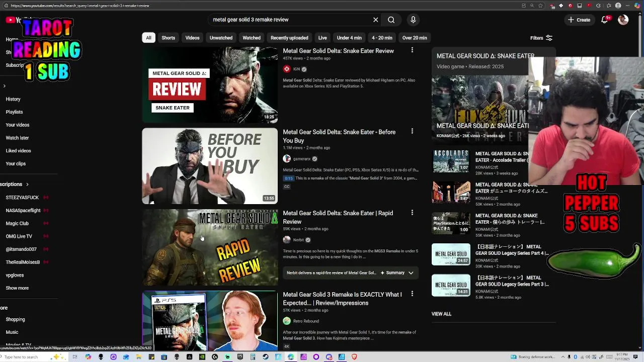Select the Live filter chip
Image resolution: width=644 pixels, height=362 pixels.
pos(323,38)
